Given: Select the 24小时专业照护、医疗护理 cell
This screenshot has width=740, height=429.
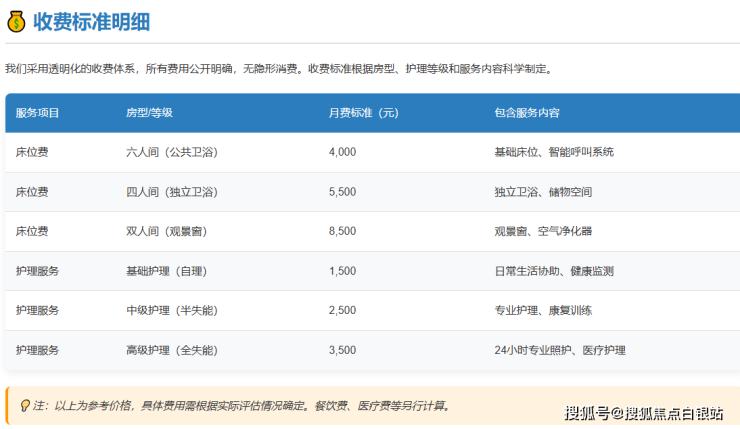Looking at the screenshot, I should click(559, 350).
